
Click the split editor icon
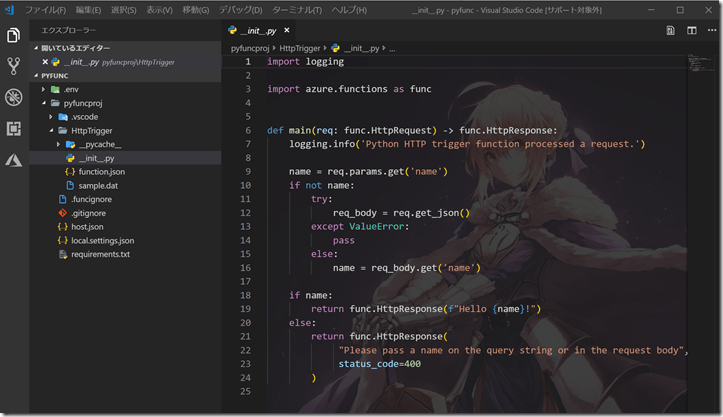point(691,30)
